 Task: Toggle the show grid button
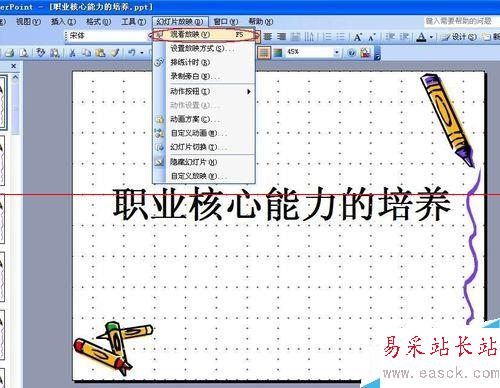tap(264, 53)
